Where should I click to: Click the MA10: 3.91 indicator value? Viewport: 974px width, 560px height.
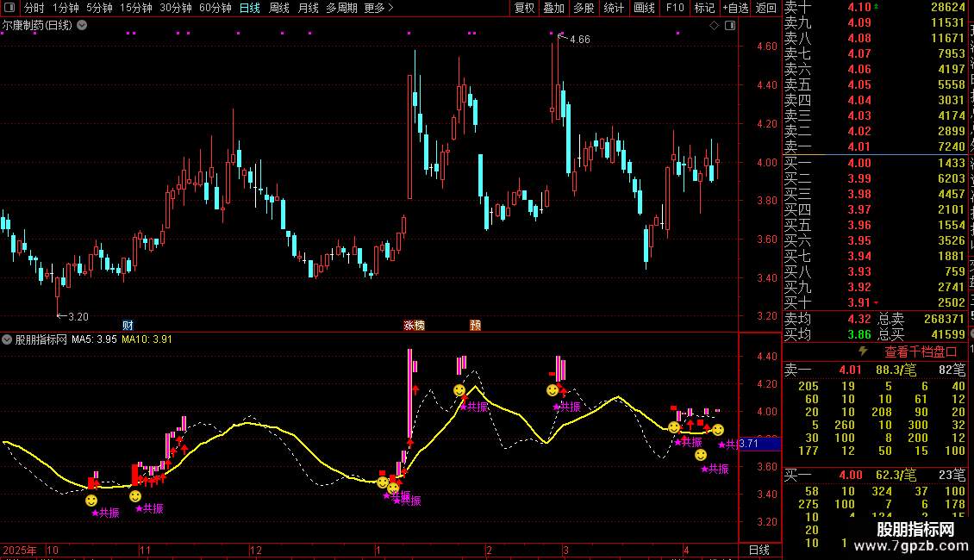(x=147, y=339)
